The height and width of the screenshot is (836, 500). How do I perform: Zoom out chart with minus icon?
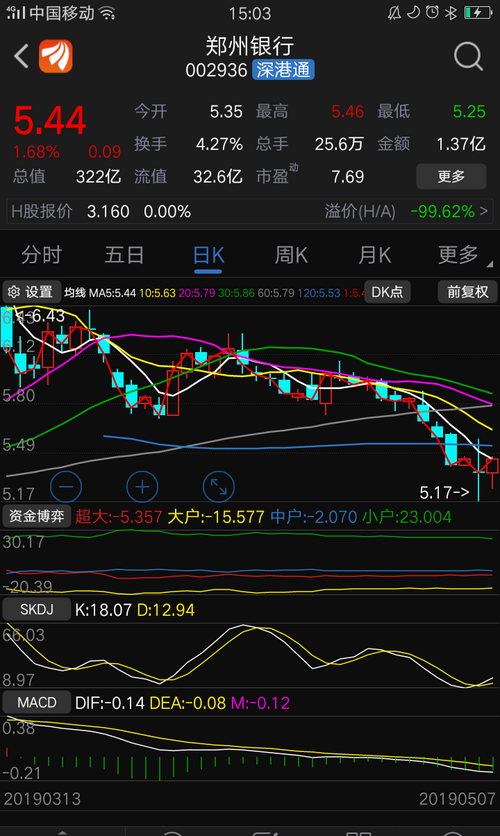pyautogui.click(x=66, y=487)
